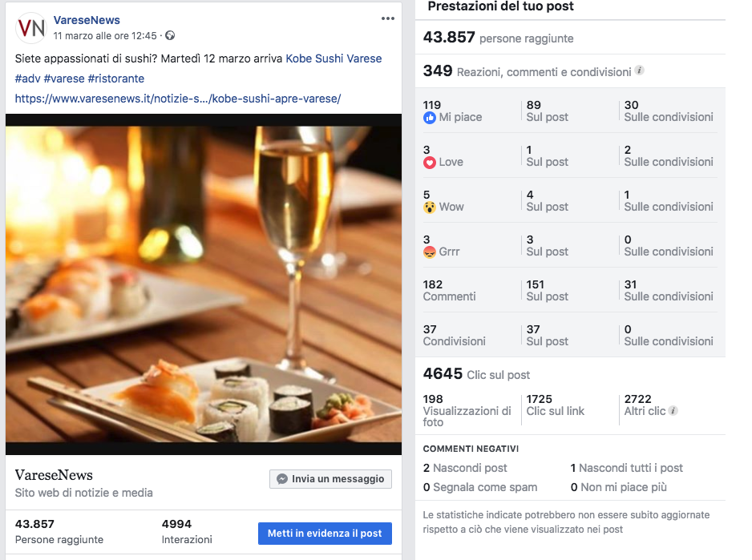Open the Kobe Sushi Varese page link

[334, 58]
